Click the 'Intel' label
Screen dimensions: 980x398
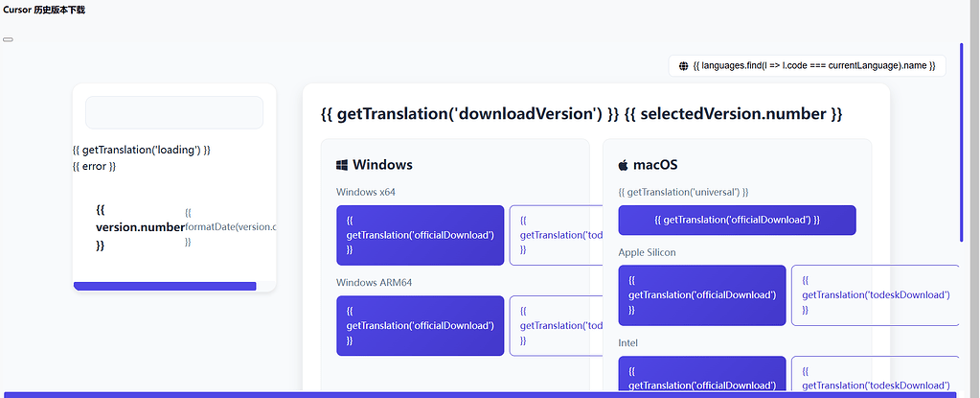coord(627,343)
